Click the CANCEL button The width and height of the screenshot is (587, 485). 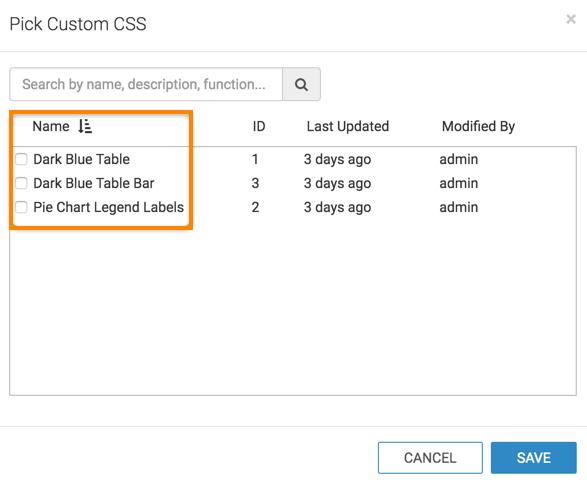tap(430, 458)
